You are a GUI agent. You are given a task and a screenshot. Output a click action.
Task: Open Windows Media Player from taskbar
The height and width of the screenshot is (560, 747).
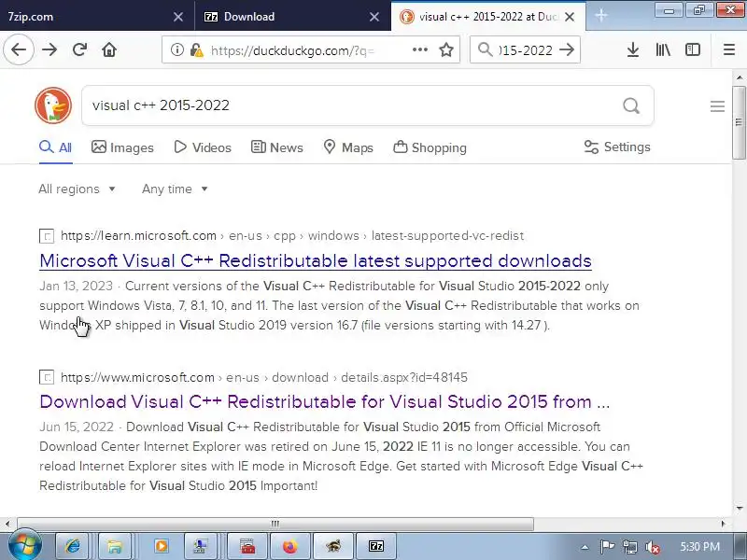(161, 546)
